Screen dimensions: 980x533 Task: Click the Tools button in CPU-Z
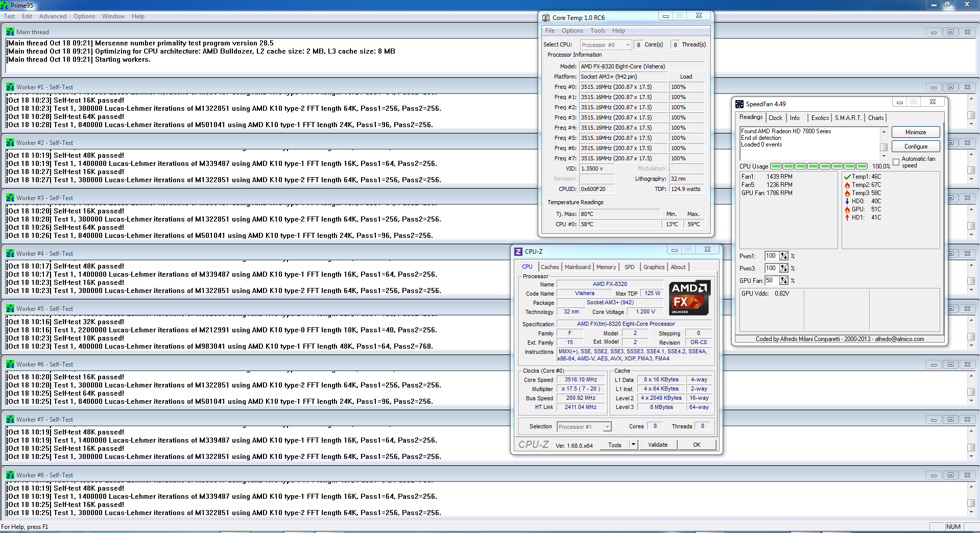pos(615,445)
